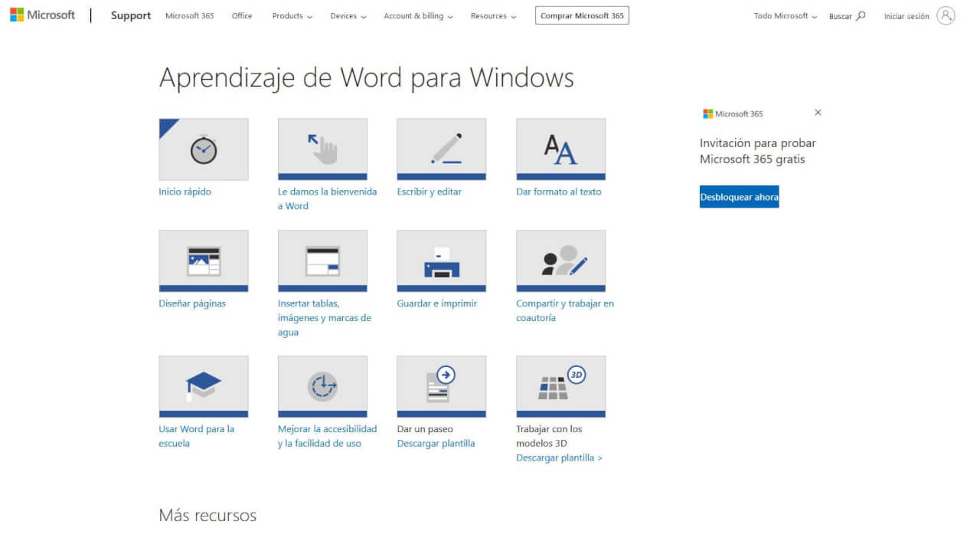Open the graduation cap school tile
This screenshot has height=541, width=980.
(x=204, y=387)
